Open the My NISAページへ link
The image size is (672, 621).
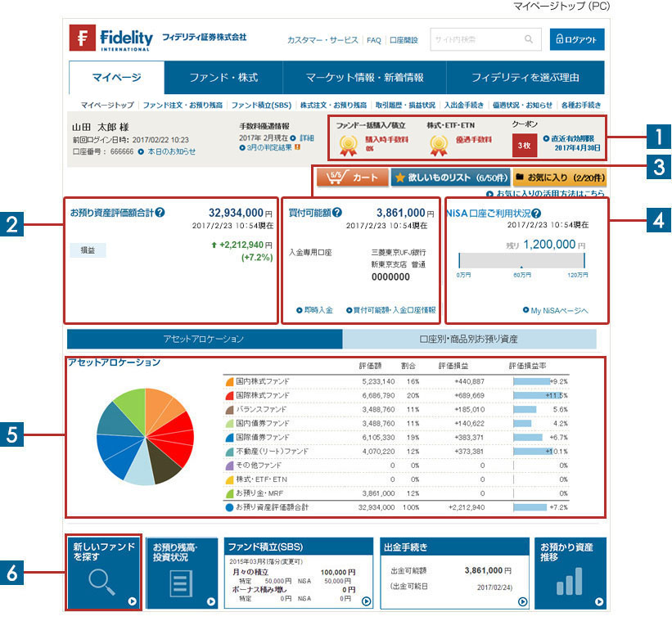(559, 311)
